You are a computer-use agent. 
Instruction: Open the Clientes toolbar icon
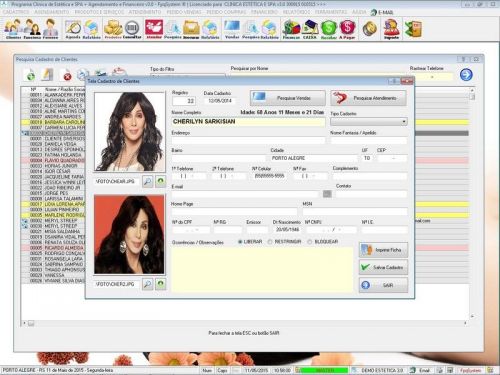coord(13,29)
